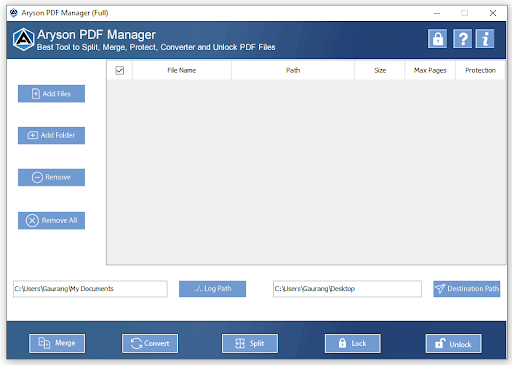
Task: Click the Aryson logo in the banner
Action: pos(23,39)
